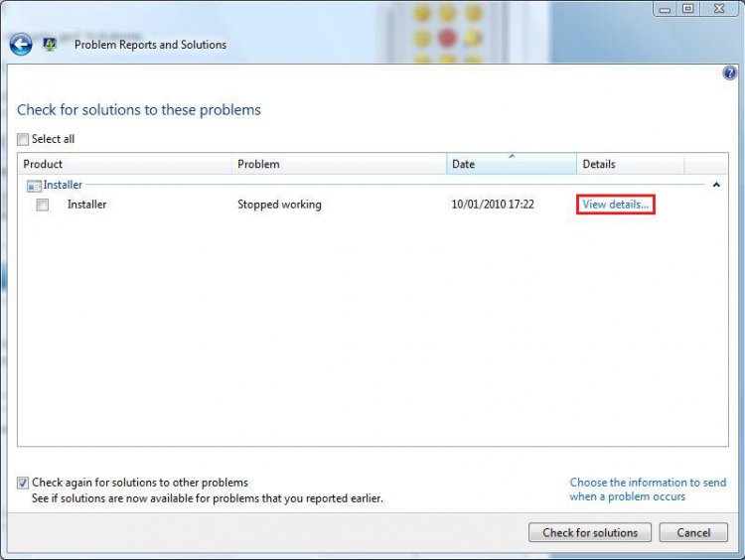Click the blue Back arrow button
The image size is (745, 560).
[21, 45]
